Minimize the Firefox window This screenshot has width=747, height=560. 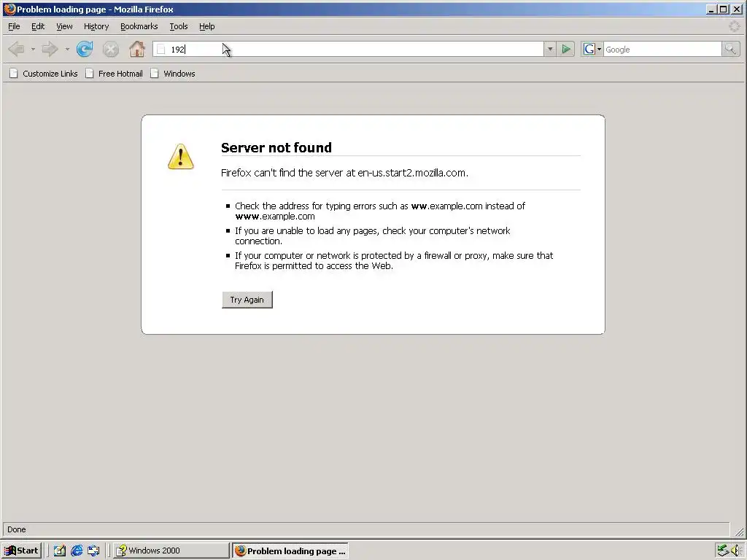711,9
